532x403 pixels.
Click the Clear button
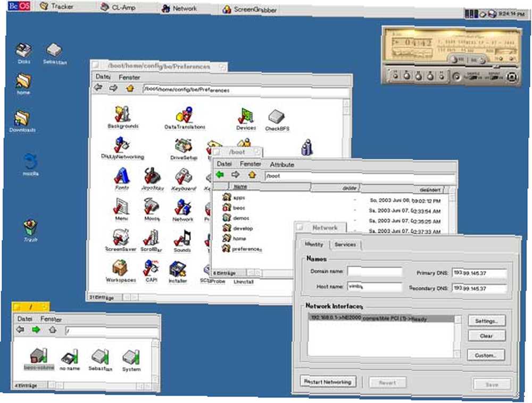(487, 336)
